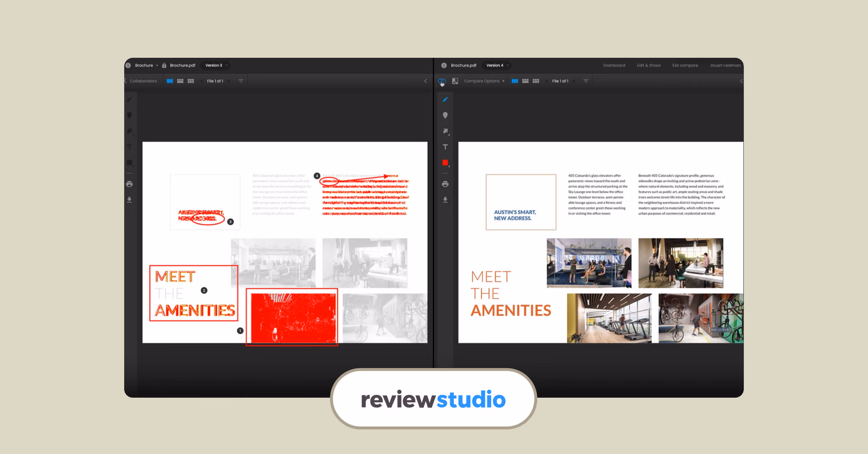
Task: Click the Collaborators button
Action: (143, 81)
